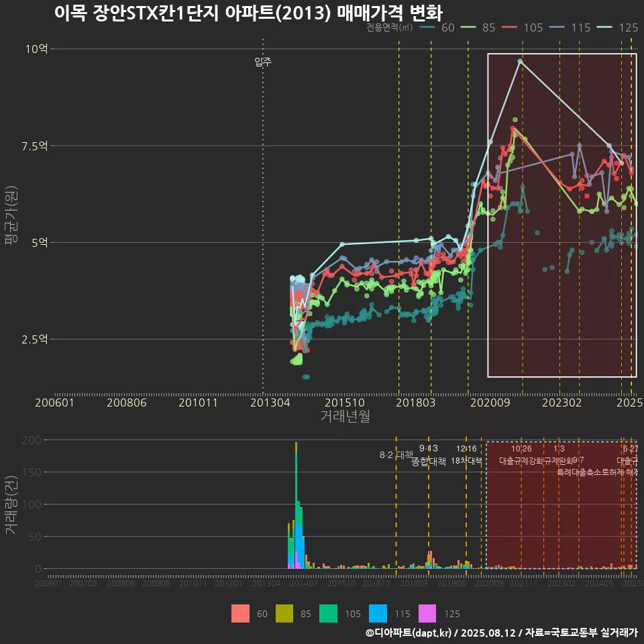This screenshot has height=644, width=644.
Task: Click the '10억' price axis label
Action: point(36,49)
